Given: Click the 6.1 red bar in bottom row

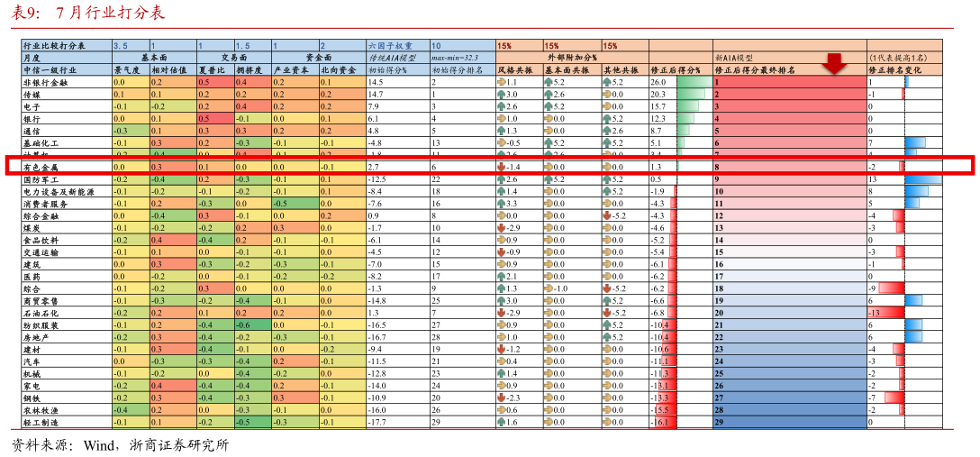Looking at the screenshot, I should [x=666, y=422].
